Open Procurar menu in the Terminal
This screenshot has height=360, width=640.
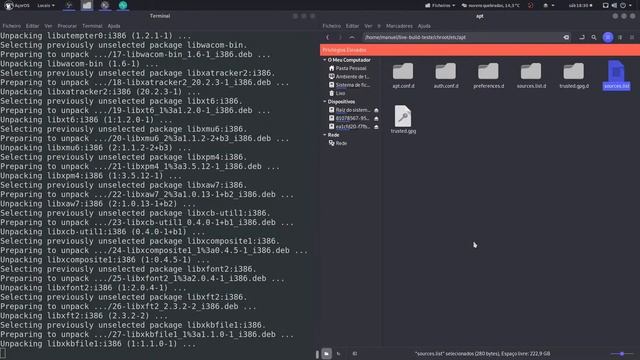(67, 26)
